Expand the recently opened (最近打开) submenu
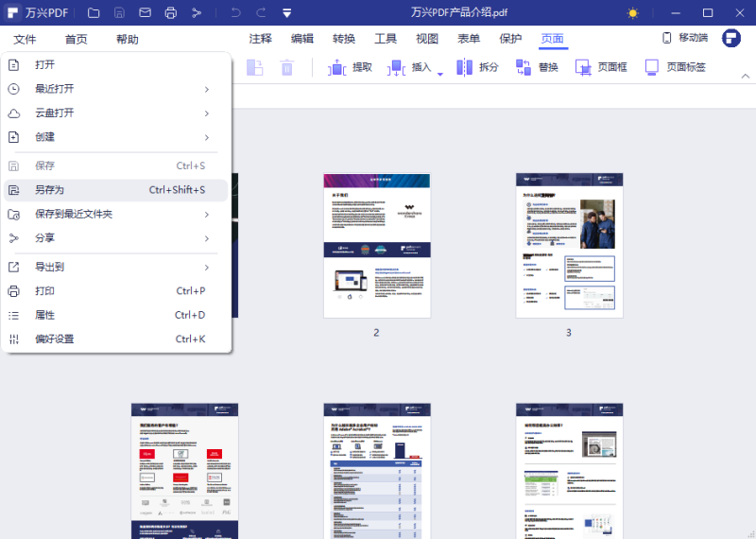This screenshot has height=539, width=756. click(206, 89)
